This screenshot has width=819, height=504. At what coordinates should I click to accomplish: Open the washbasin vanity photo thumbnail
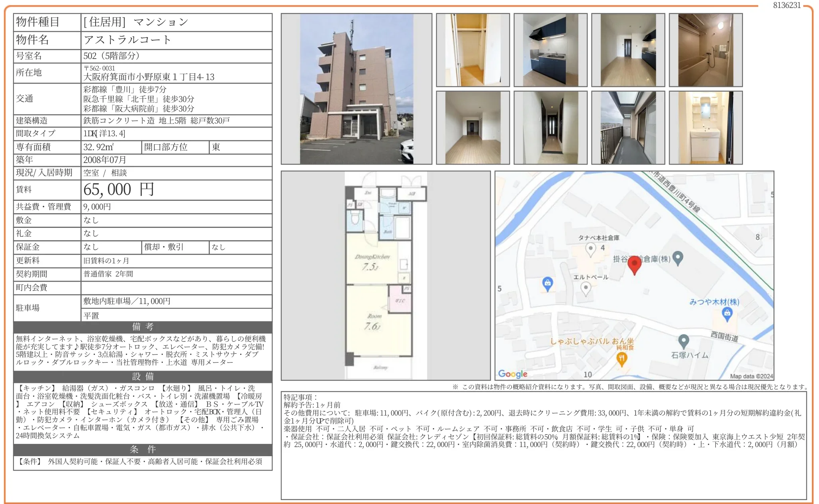(x=705, y=127)
